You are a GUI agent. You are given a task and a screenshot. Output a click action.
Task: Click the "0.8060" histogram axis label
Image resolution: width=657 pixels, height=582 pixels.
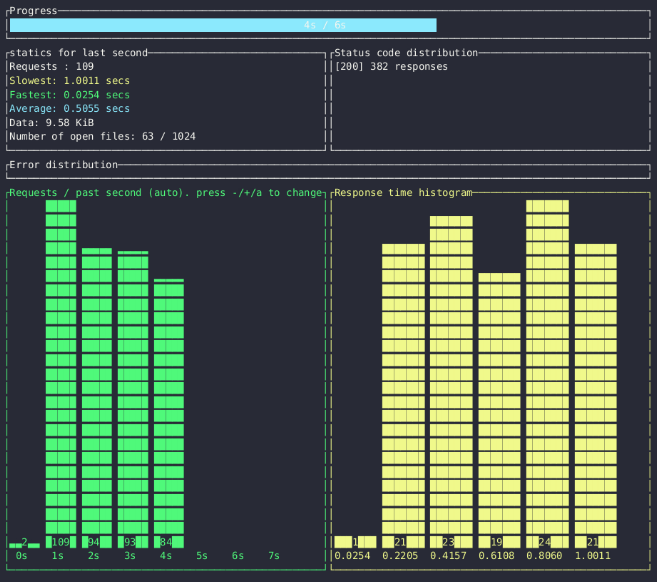tap(544, 556)
